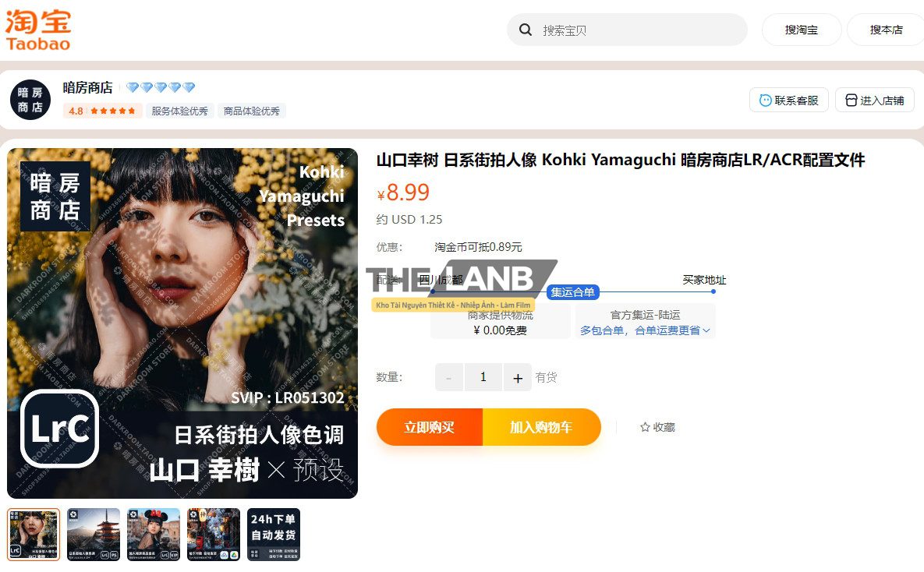This screenshot has height=572, width=924.
Task: Click the Taobao logo
Action: tap(38, 30)
